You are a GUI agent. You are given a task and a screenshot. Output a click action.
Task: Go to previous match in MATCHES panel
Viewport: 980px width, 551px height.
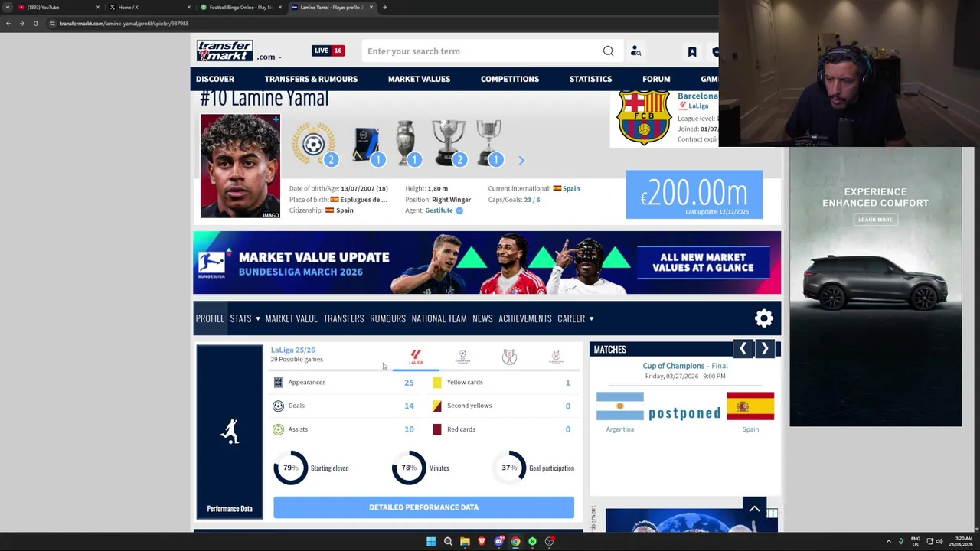pos(743,349)
